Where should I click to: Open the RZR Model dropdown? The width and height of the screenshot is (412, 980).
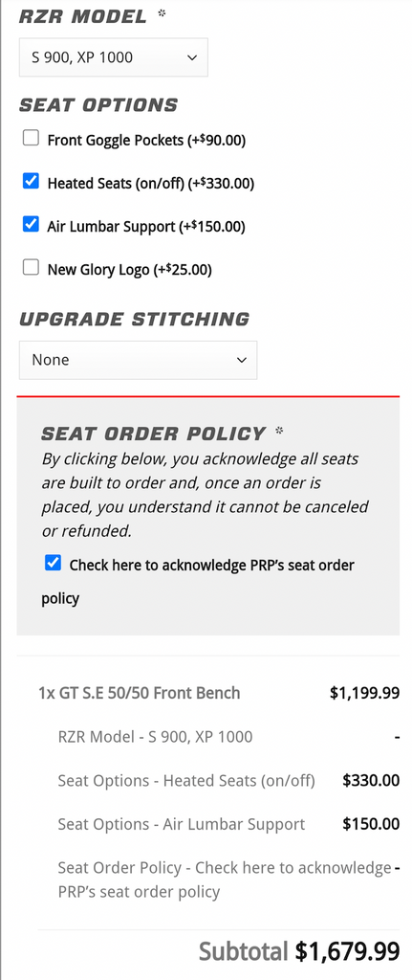point(113,57)
